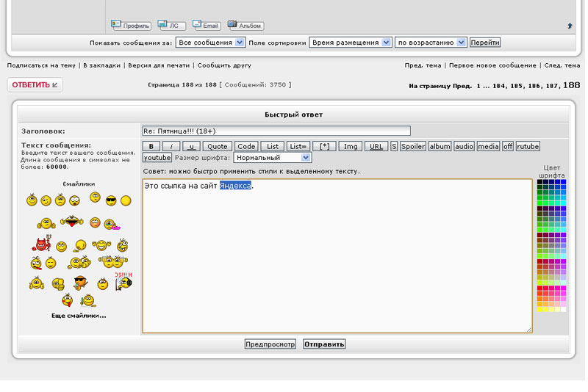588x392 pixels.
Task: Pick the black swatch in font color palette
Action: 539,182
